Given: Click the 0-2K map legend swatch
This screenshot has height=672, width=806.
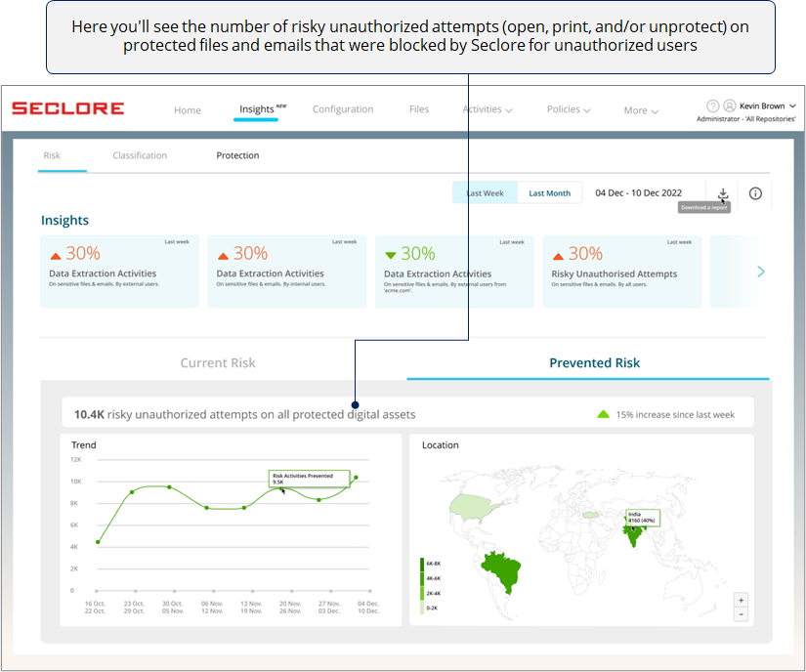Looking at the screenshot, I should pos(422,608).
